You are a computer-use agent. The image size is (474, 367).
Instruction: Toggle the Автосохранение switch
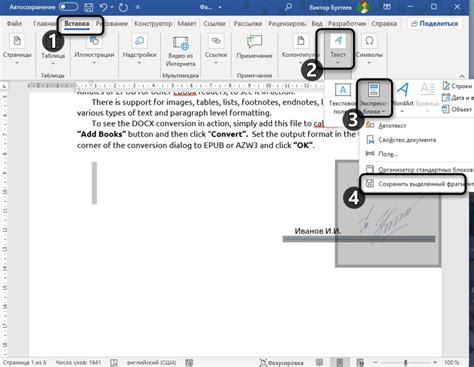point(68,7)
